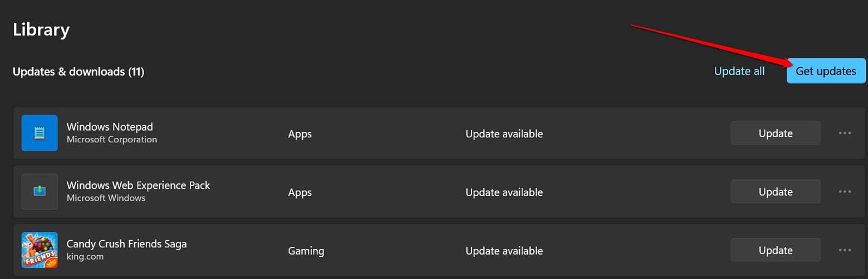Screen dimensions: 868x279
Task: Open the Candy Crush Friends Saga thumbnail
Action: [x=40, y=250]
